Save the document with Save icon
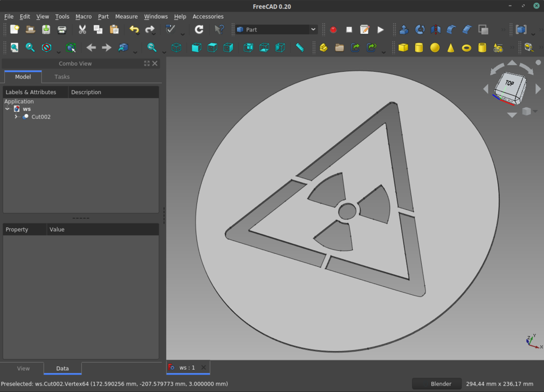 click(46, 30)
